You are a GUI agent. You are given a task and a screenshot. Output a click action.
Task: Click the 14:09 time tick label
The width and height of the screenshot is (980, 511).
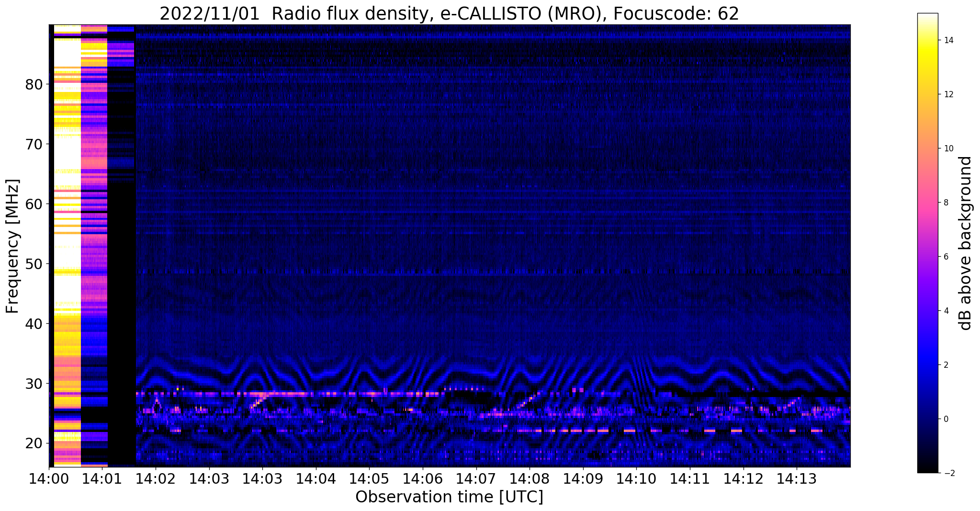point(583,478)
